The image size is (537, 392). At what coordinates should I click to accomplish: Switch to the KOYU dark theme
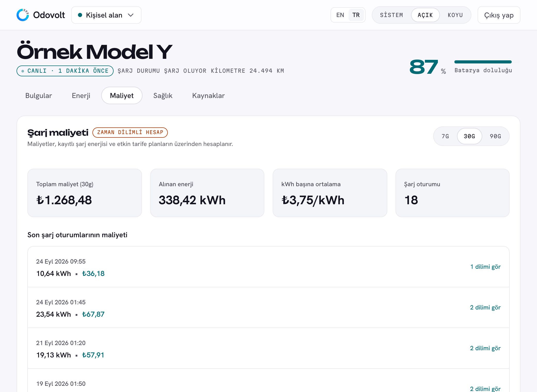point(455,15)
